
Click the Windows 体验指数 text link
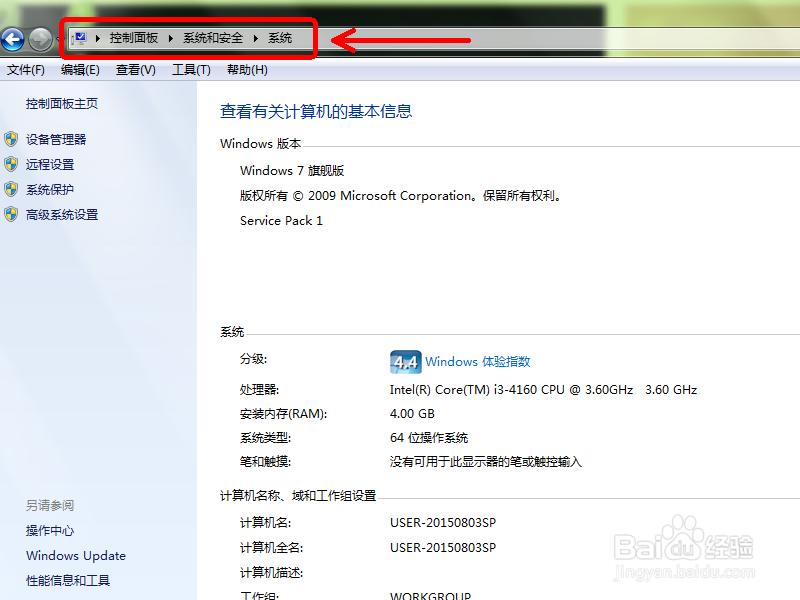[482, 361]
